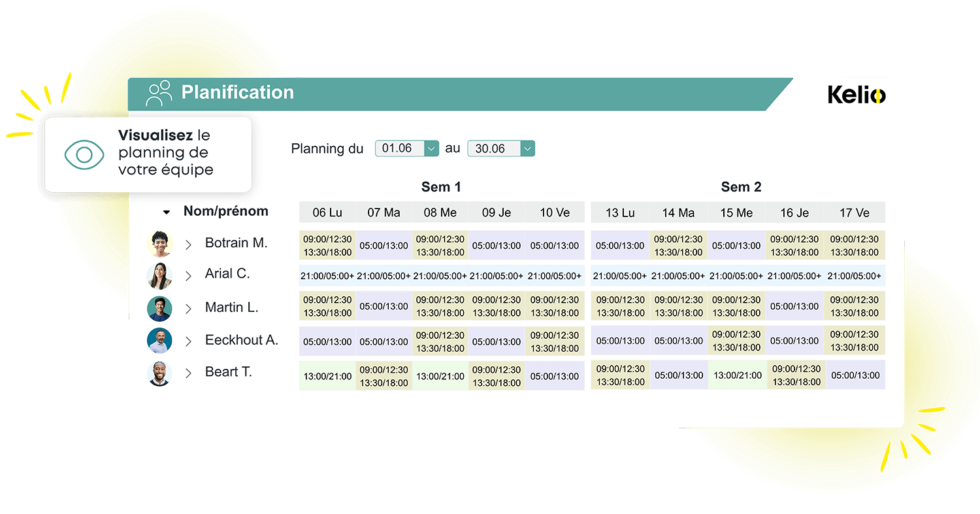Expand the Beart T. row chevron
980x514 pixels.
pyautogui.click(x=188, y=373)
